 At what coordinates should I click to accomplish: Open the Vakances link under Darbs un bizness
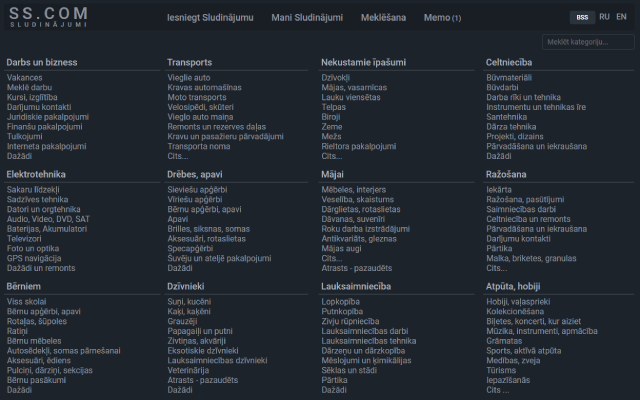click(x=24, y=77)
